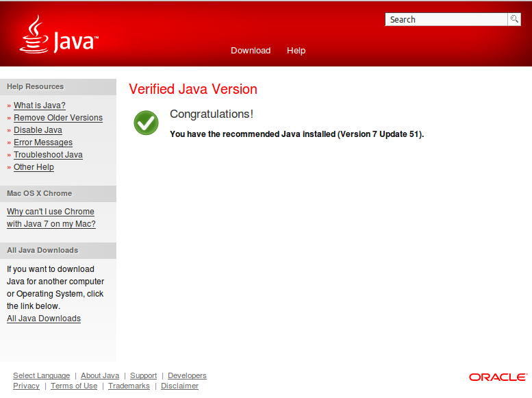
Task: Open the Download menu item
Action: [x=251, y=51]
